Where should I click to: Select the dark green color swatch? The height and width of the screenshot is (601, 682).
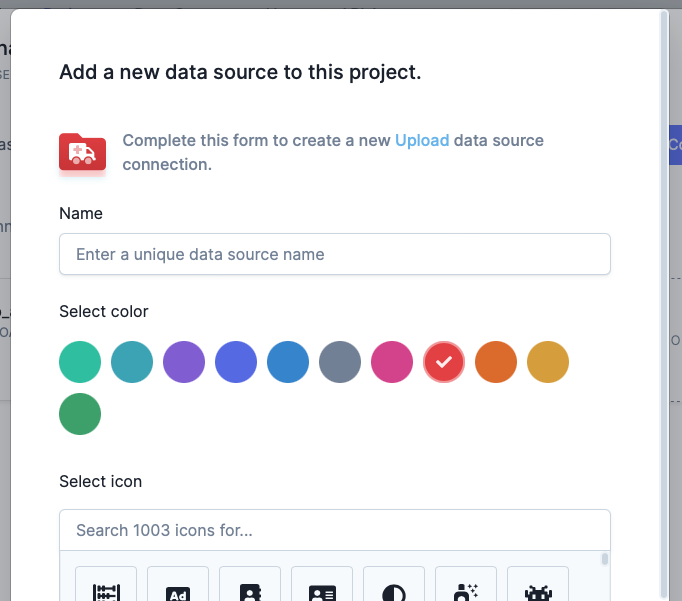80,414
